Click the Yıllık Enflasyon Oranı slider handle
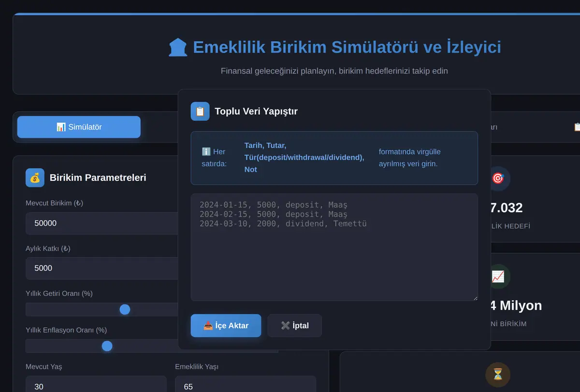580x392 pixels. [107, 346]
